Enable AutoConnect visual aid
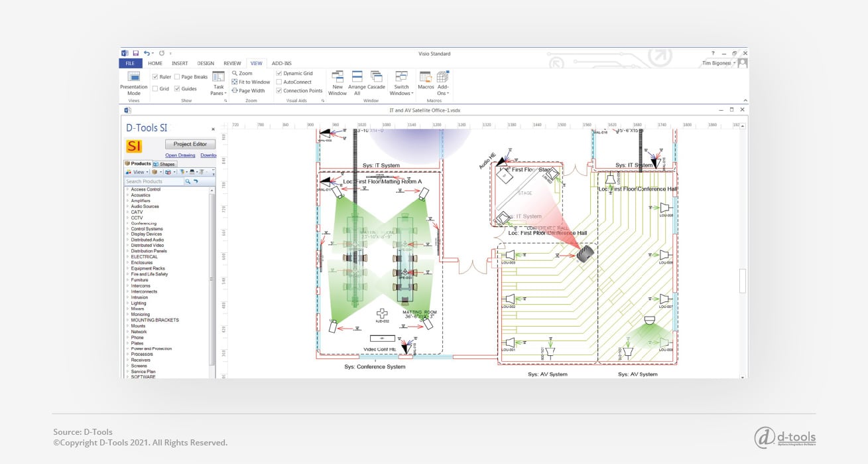 coord(279,82)
